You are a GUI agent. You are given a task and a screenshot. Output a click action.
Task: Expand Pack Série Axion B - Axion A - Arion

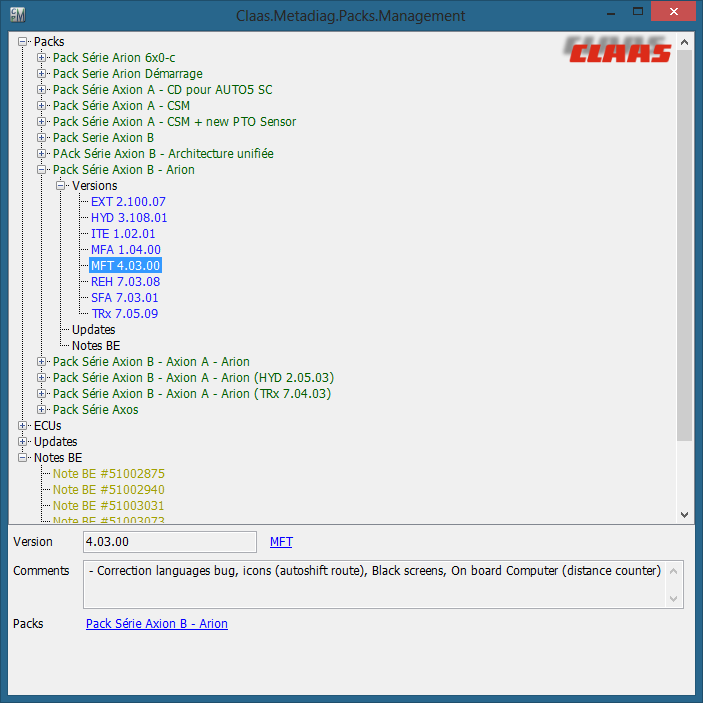pos(41,362)
